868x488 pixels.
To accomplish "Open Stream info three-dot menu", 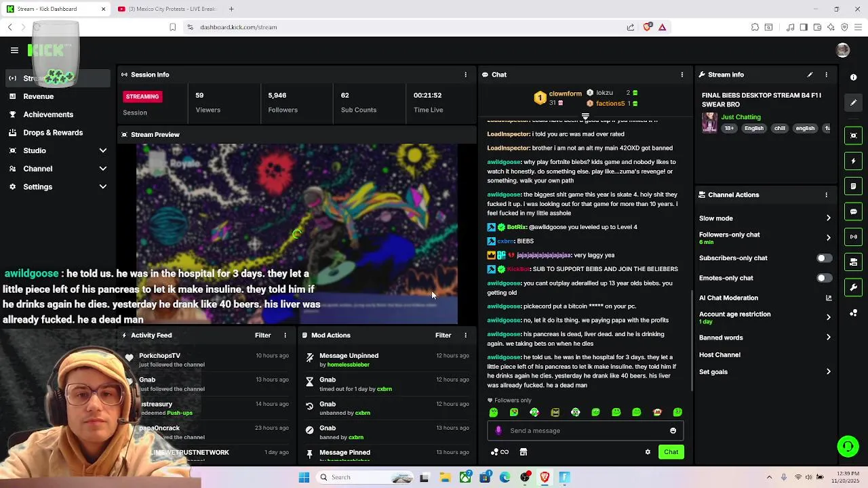I will click(x=826, y=75).
